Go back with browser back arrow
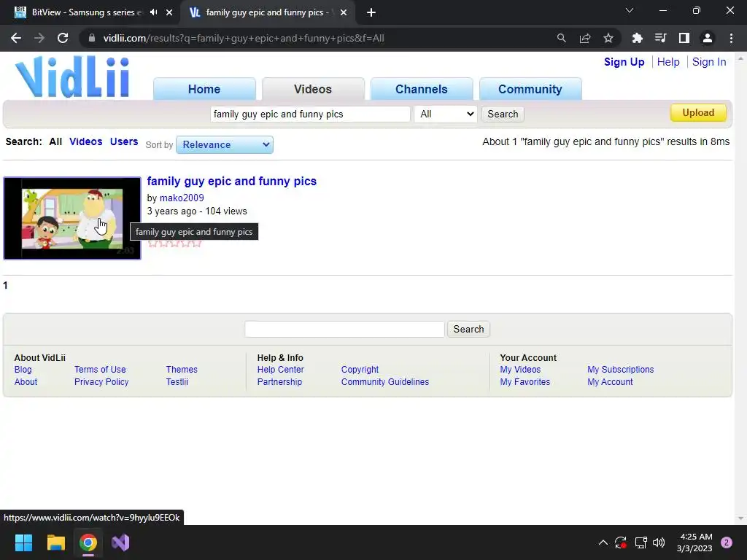Screen dimensions: 747x560 click(x=16, y=38)
